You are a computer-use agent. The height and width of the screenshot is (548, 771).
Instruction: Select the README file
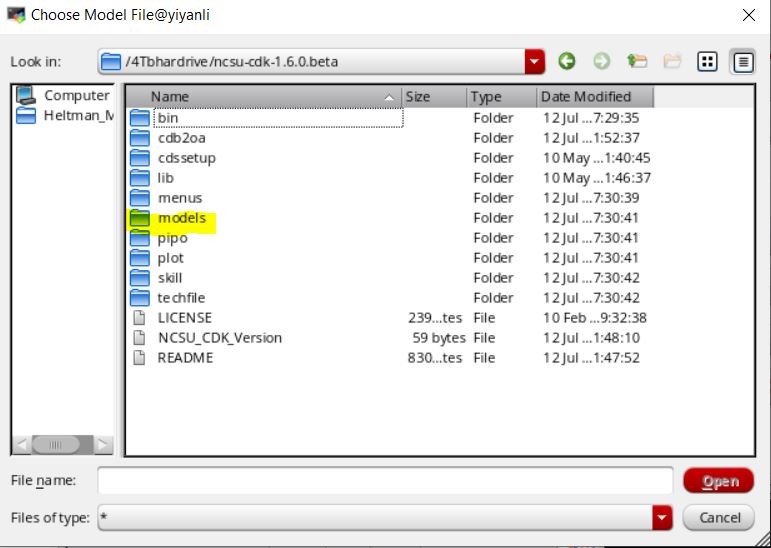(x=185, y=358)
